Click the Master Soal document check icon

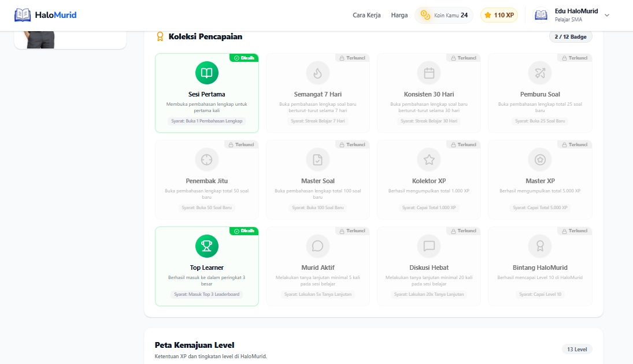point(318,160)
